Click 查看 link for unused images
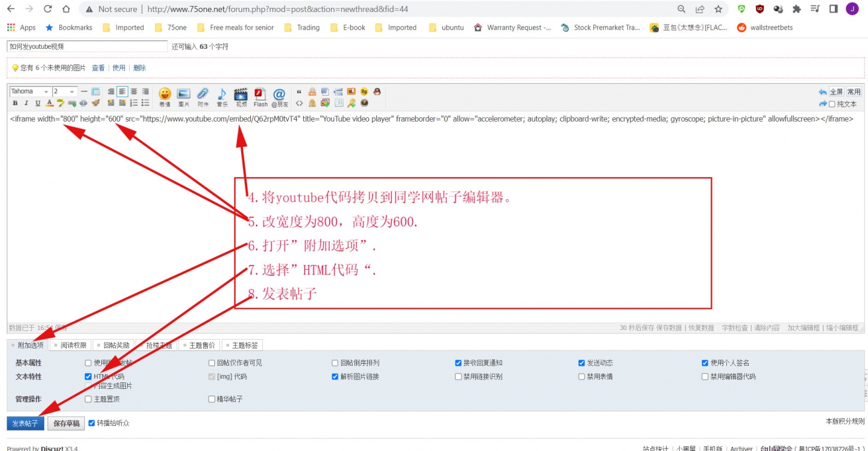The image size is (868, 451). 98,68
